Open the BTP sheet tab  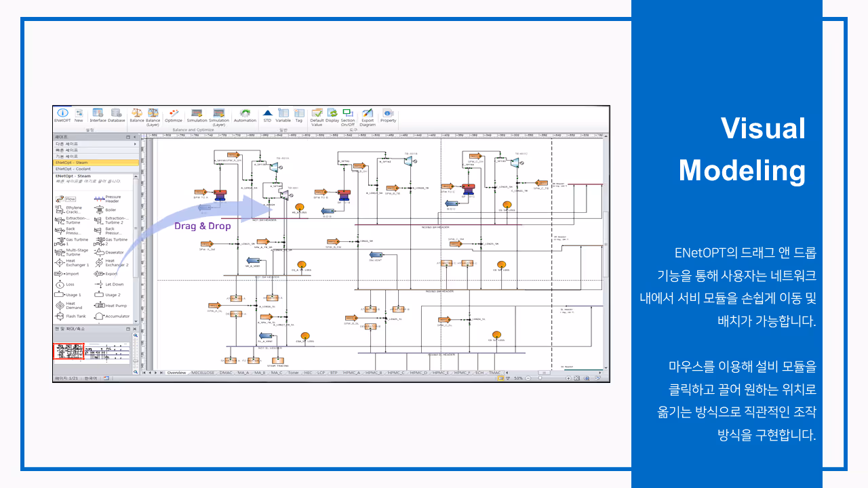[334, 373]
